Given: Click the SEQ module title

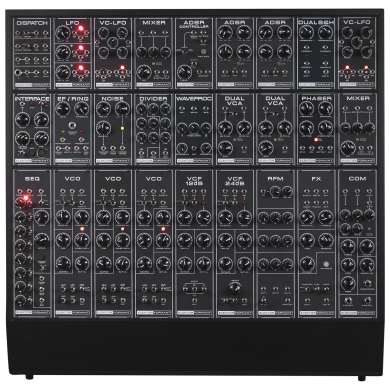Looking at the screenshot, I should [x=32, y=179].
